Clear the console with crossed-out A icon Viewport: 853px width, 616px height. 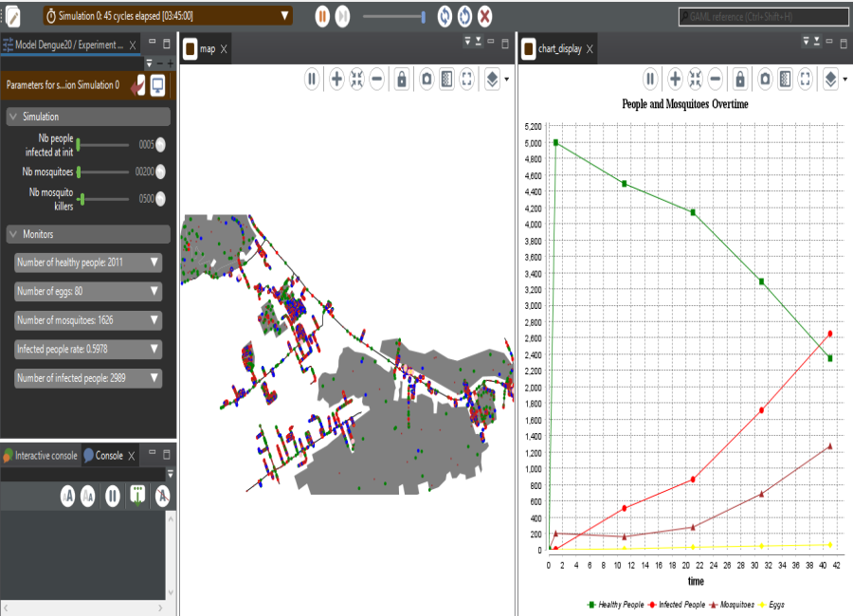point(162,496)
